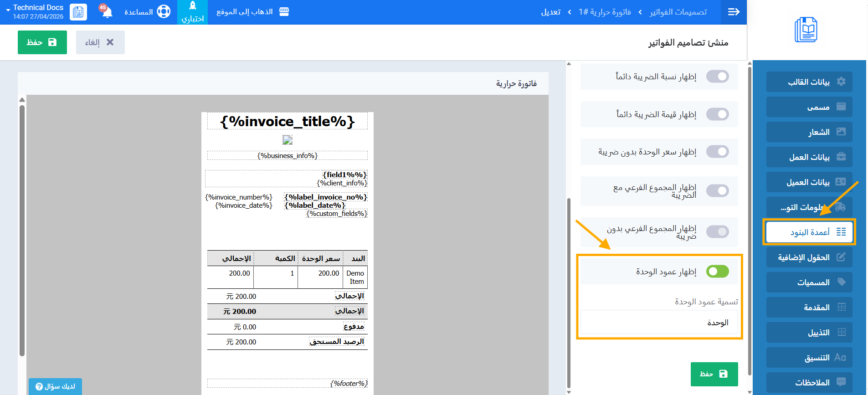This screenshot has height=395, width=868.
Task: Click the إلغاء cancel button
Action: [x=100, y=42]
